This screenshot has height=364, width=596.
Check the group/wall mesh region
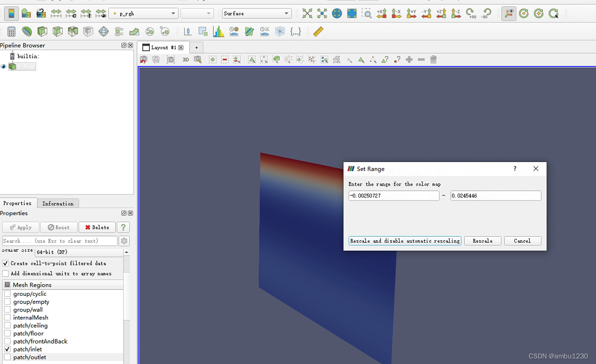(x=7, y=310)
